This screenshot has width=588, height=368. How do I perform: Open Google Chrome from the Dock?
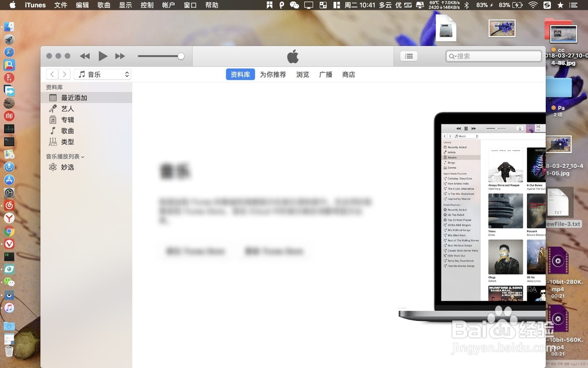pyautogui.click(x=9, y=231)
